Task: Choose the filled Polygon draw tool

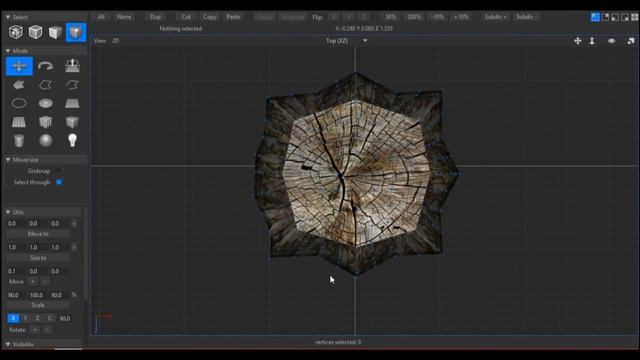Action: pos(19,85)
